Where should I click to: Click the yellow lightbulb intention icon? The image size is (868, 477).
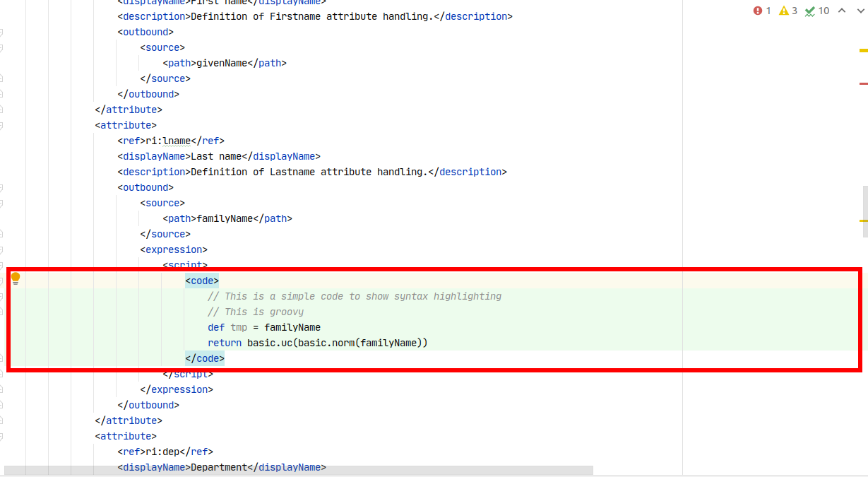(16, 278)
